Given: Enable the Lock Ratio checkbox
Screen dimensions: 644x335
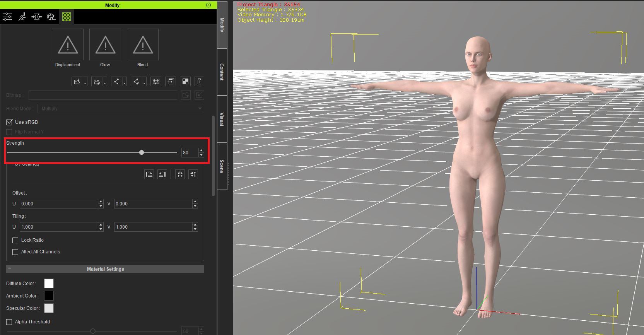Looking at the screenshot, I should coord(15,240).
